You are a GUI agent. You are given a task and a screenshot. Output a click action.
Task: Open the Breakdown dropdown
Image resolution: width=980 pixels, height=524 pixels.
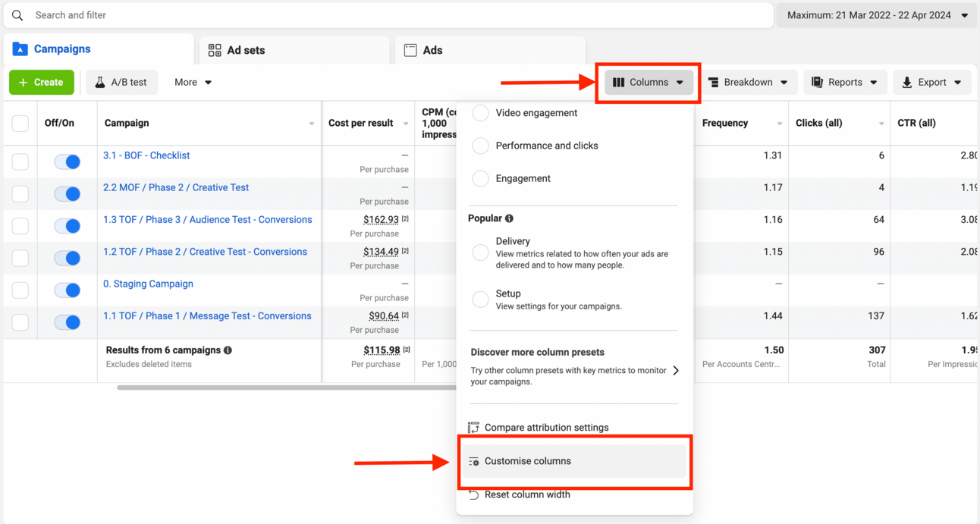point(748,82)
